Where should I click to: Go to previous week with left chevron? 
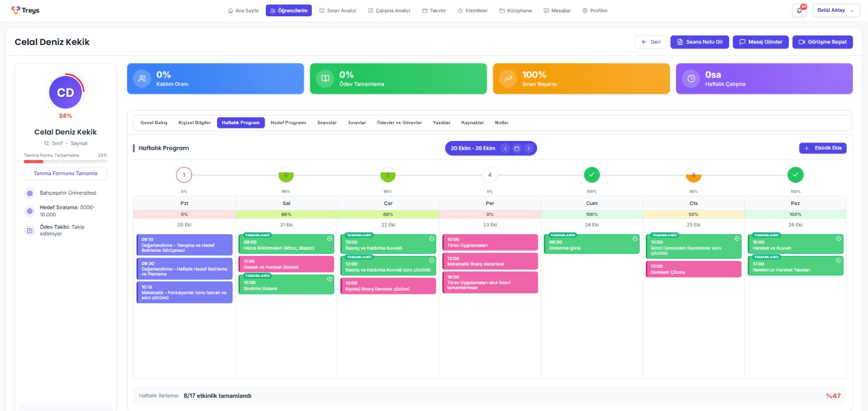coord(505,149)
